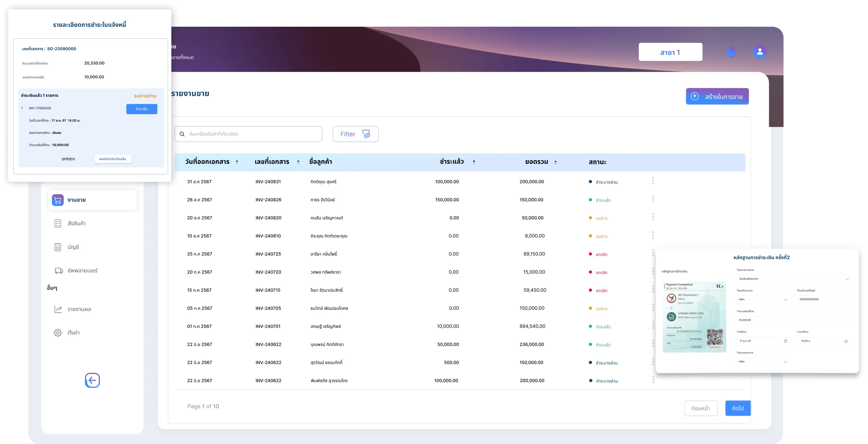Click invoice number INV-240725

click(x=268, y=254)
